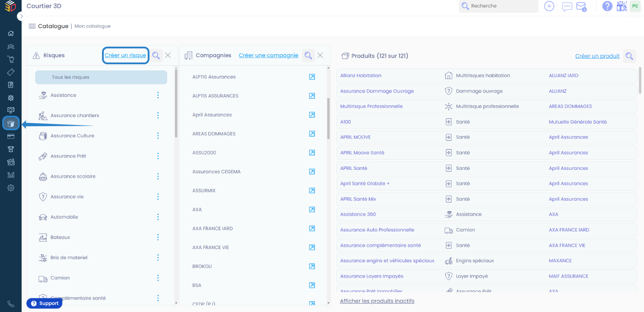Select the Assurance vie risk row
Viewport: 644px width, 312px height.
click(x=101, y=197)
